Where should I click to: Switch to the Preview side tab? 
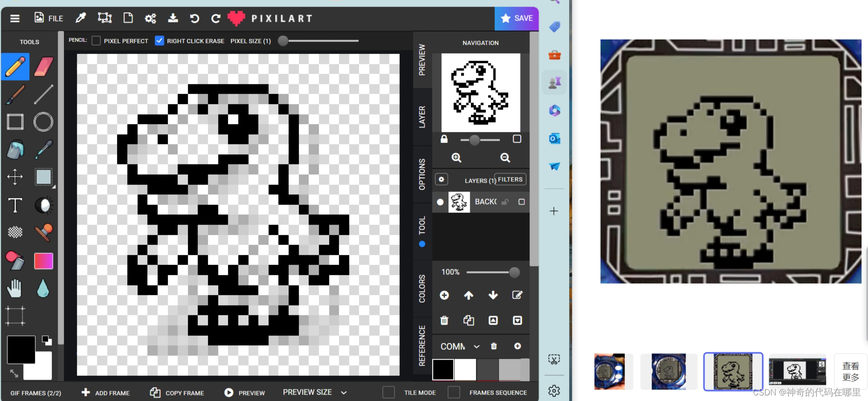(422, 60)
